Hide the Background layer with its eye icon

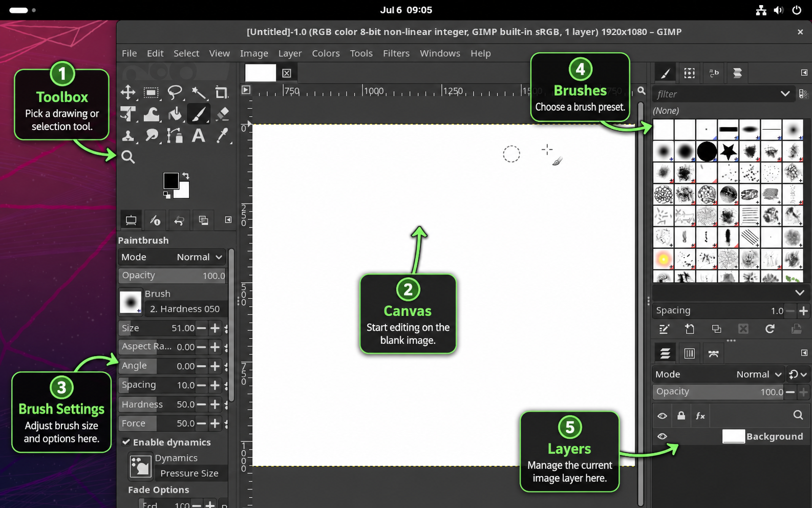(662, 436)
